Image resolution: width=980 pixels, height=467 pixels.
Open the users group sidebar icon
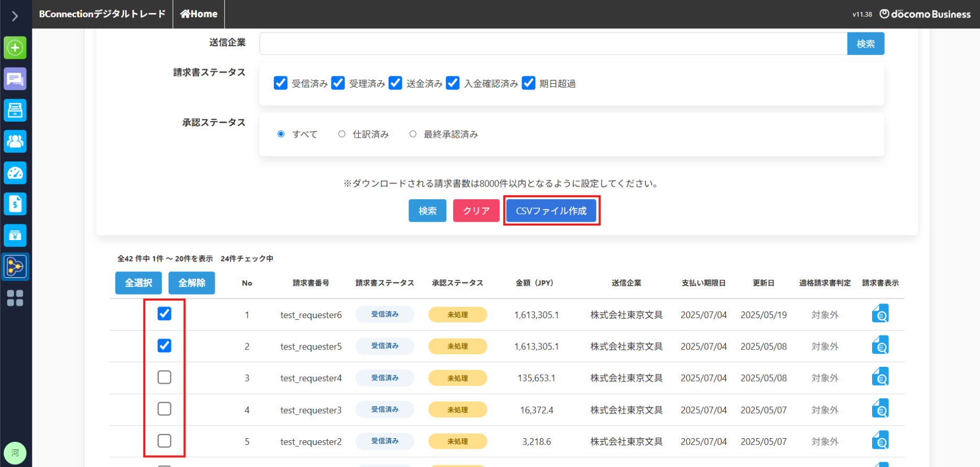tap(15, 142)
